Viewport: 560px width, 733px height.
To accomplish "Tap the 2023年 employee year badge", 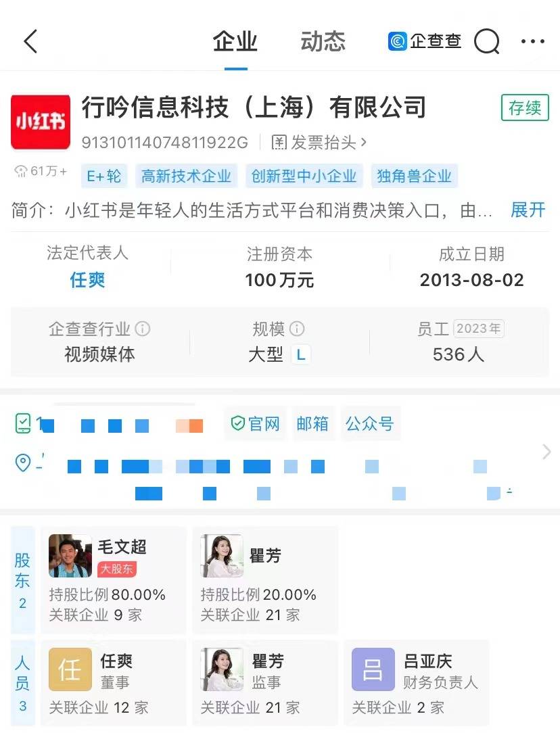I will click(479, 329).
